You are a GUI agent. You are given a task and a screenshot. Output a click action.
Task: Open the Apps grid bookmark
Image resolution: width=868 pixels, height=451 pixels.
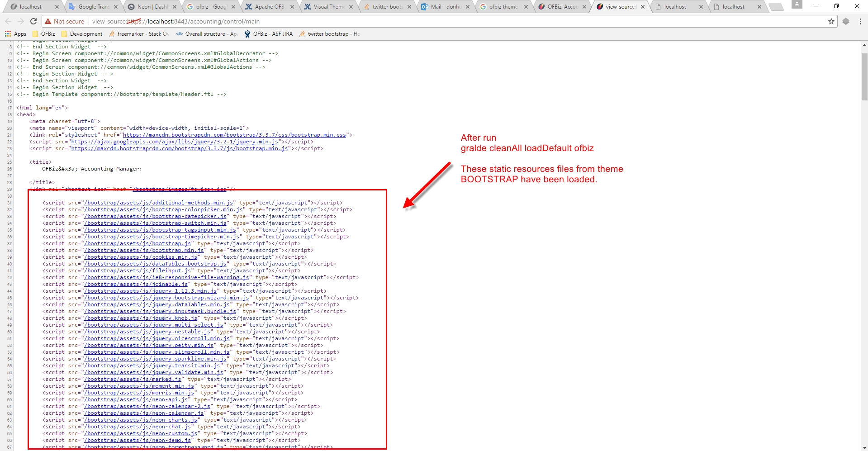15,34
